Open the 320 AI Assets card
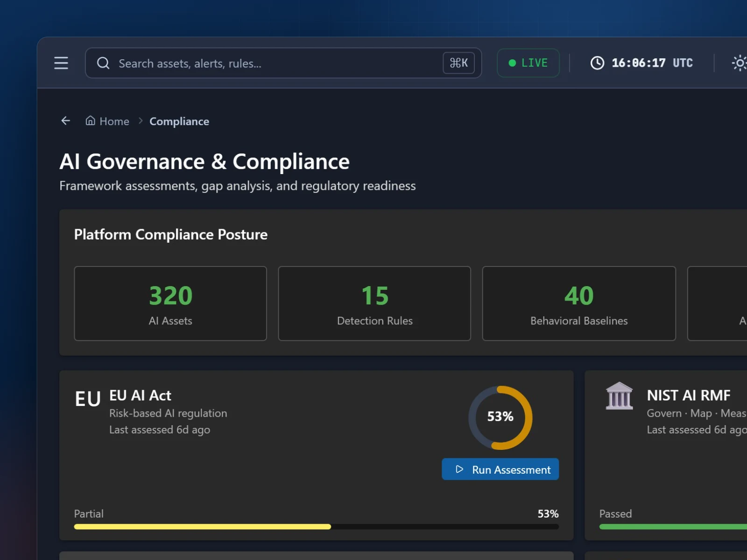 tap(170, 303)
